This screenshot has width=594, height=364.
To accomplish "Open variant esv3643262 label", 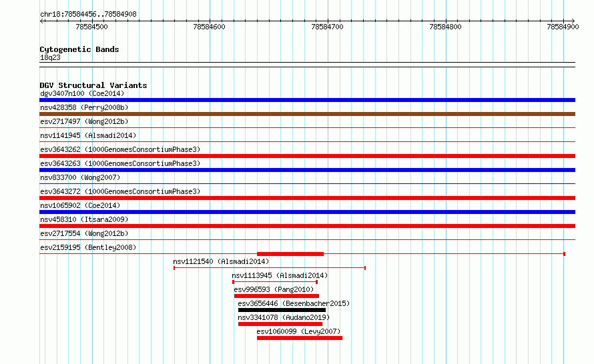I will (120, 149).
